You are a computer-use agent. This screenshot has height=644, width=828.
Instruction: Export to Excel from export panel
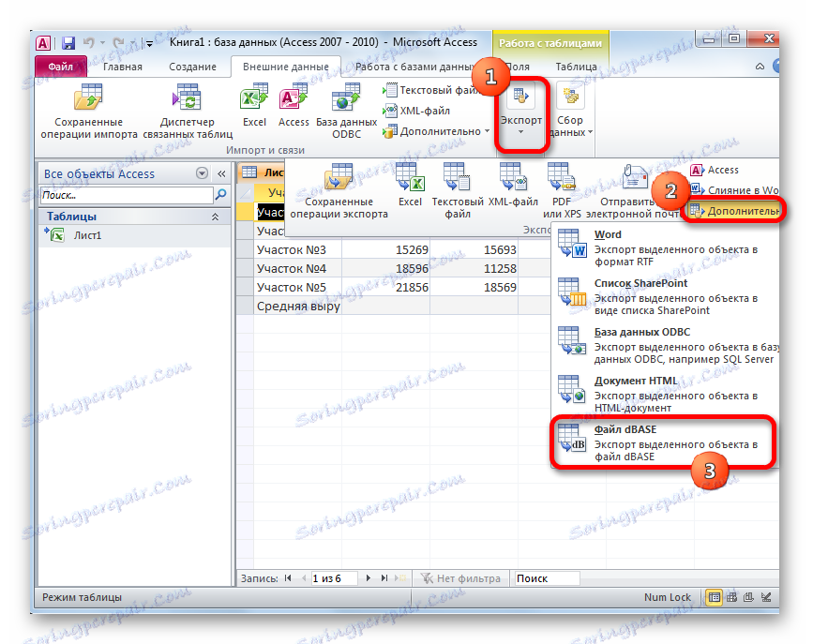coord(411,185)
